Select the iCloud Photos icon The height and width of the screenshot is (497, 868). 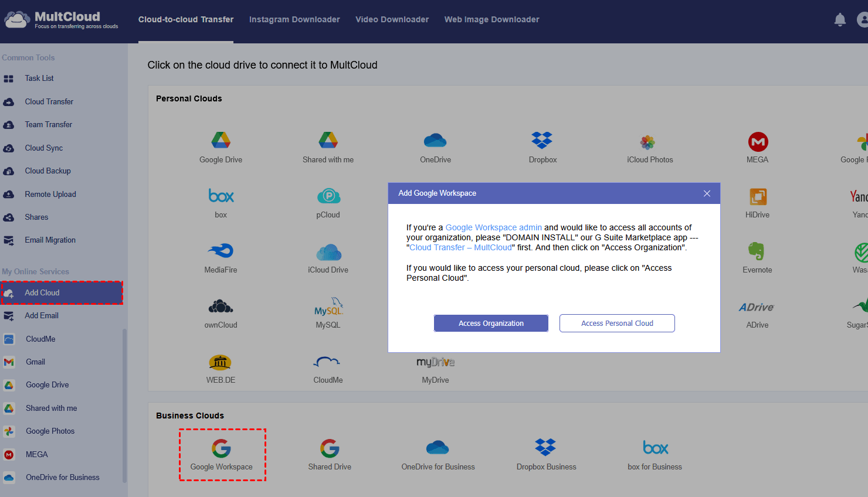pos(647,142)
